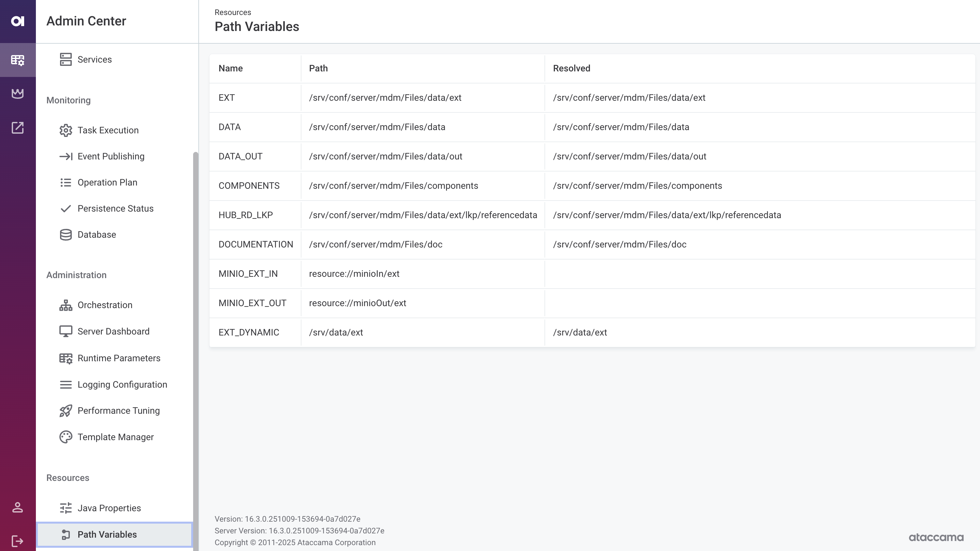Click the Java Properties sliders icon
This screenshot has width=980, height=551.
(66, 508)
